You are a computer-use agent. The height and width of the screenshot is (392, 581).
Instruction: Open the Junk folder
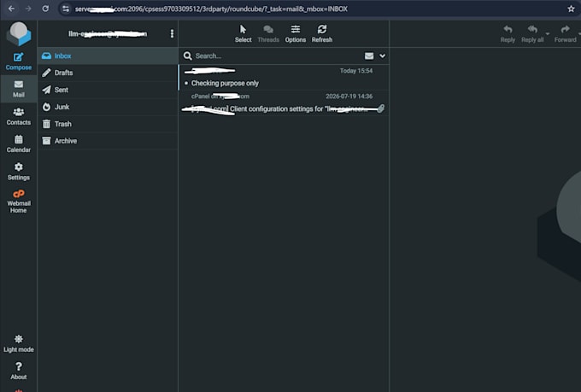[108, 107]
